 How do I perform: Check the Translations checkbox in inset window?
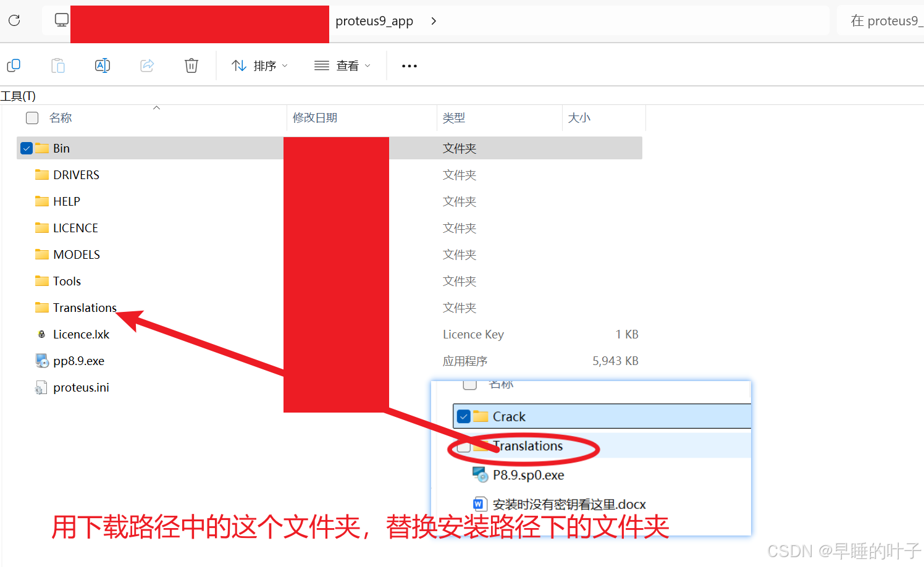tap(464, 447)
